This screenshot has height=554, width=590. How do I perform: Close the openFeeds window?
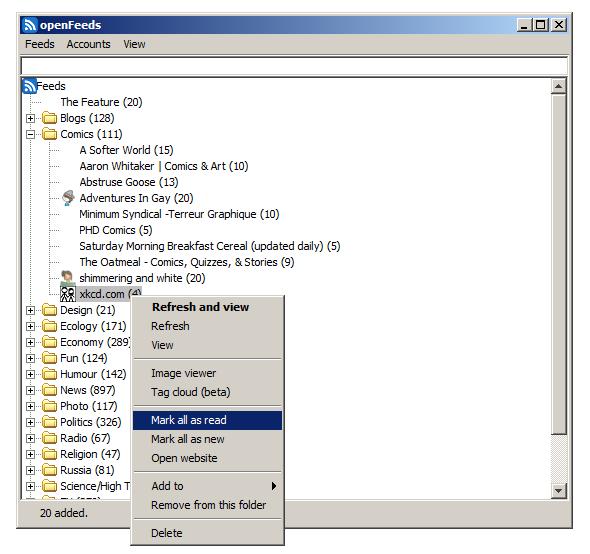559,25
